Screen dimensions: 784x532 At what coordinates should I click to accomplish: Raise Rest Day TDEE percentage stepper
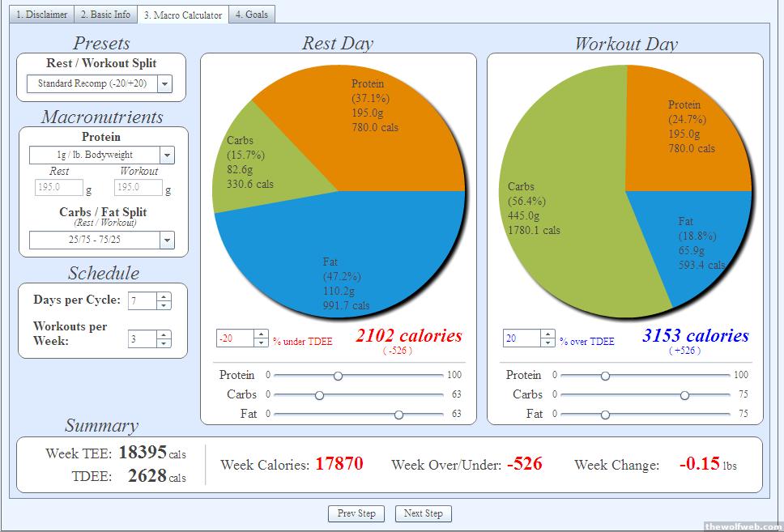pyautogui.click(x=261, y=334)
